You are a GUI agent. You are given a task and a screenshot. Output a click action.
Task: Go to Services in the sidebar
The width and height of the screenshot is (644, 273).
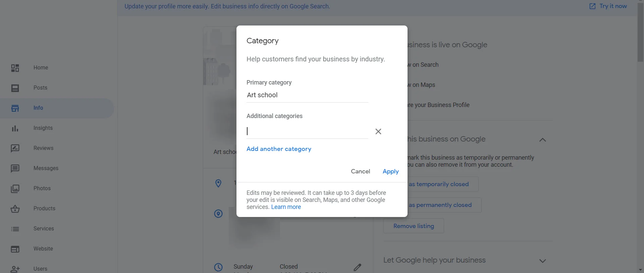pos(44,229)
